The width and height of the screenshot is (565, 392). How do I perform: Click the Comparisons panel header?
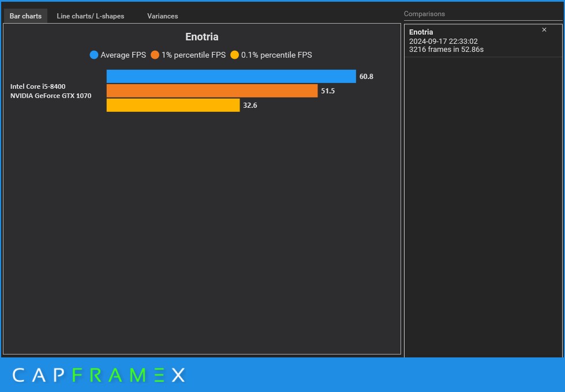pos(424,14)
